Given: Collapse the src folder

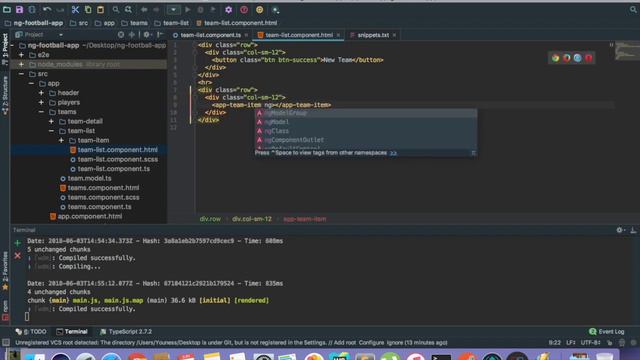Looking at the screenshot, I should (x=21, y=74).
